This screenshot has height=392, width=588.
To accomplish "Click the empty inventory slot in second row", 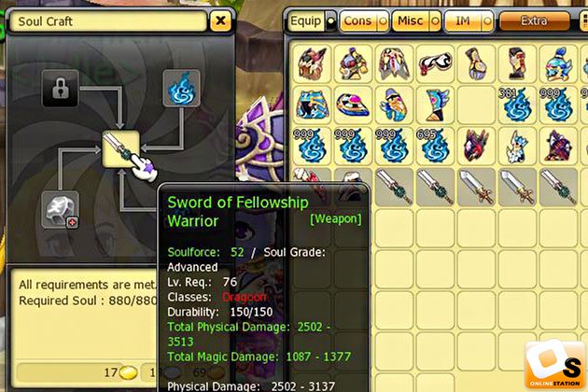I will pyautogui.click(x=476, y=105).
